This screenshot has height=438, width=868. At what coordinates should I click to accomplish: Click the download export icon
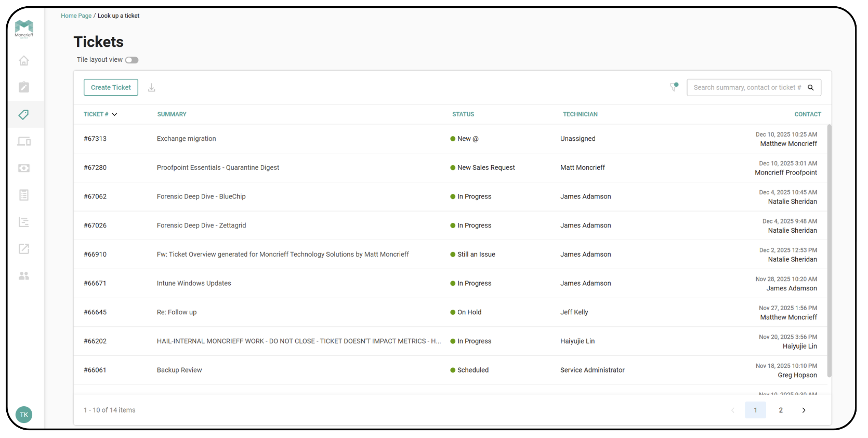click(152, 88)
